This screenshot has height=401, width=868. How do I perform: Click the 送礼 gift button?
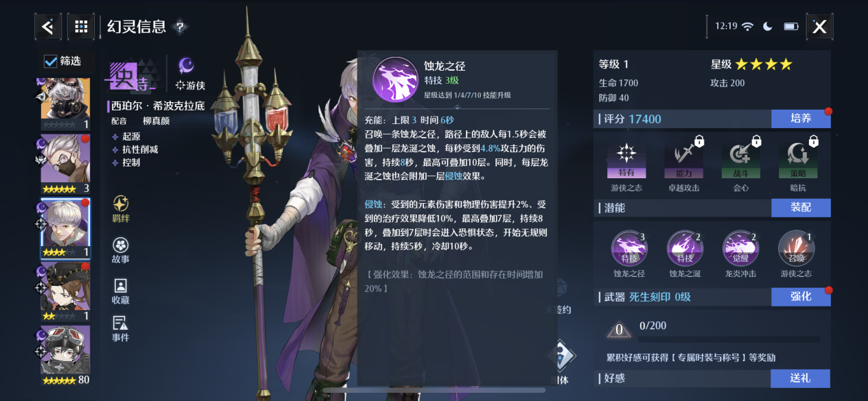[801, 378]
